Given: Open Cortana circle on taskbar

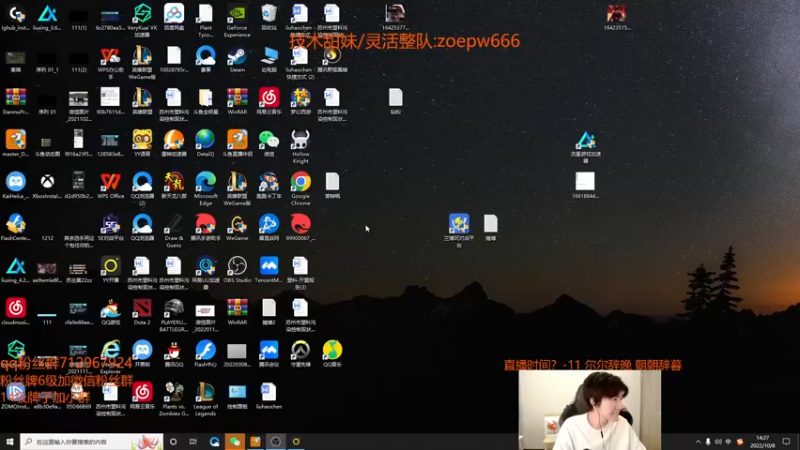Looking at the screenshot, I should (173, 442).
